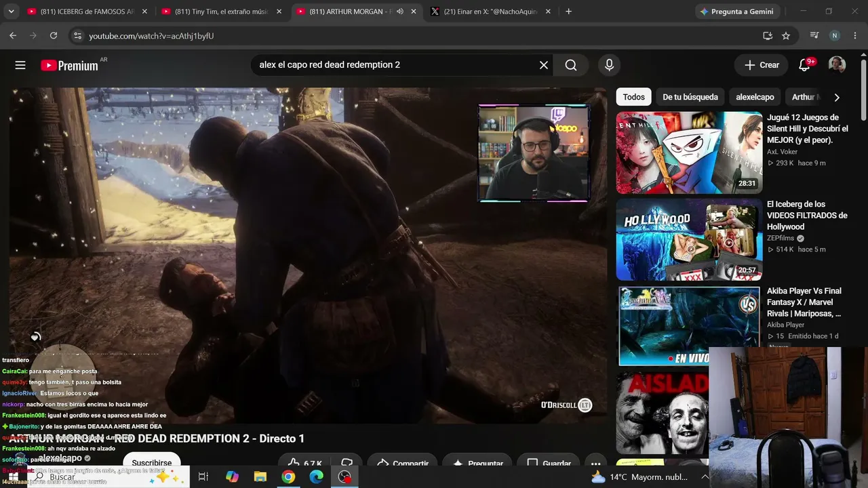Open File Explorer from the taskbar
Screen dimensions: 868x488
pyautogui.click(x=260, y=477)
